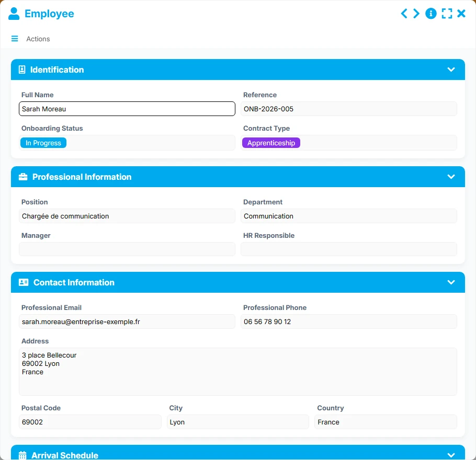
Task: Click the Postal Code label
Action: pos(41,408)
